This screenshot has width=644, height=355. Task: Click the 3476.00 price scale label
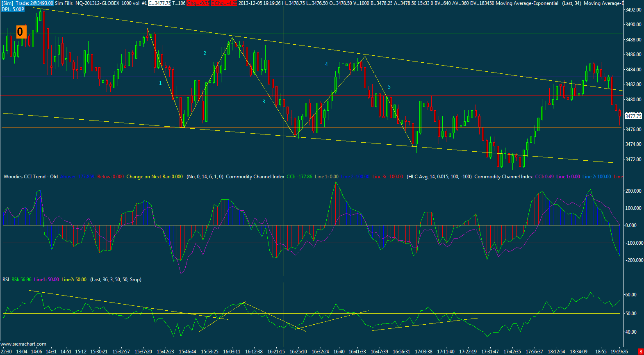(x=633, y=130)
